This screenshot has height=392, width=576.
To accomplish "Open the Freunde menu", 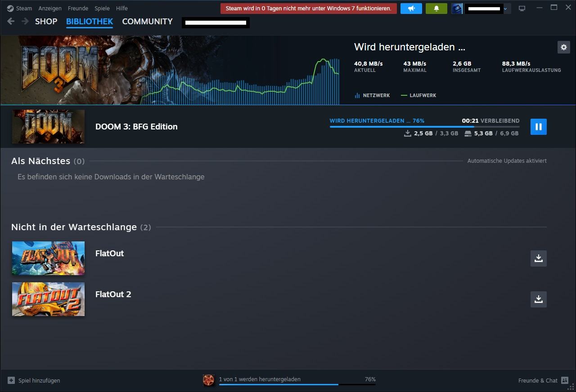I will click(78, 8).
